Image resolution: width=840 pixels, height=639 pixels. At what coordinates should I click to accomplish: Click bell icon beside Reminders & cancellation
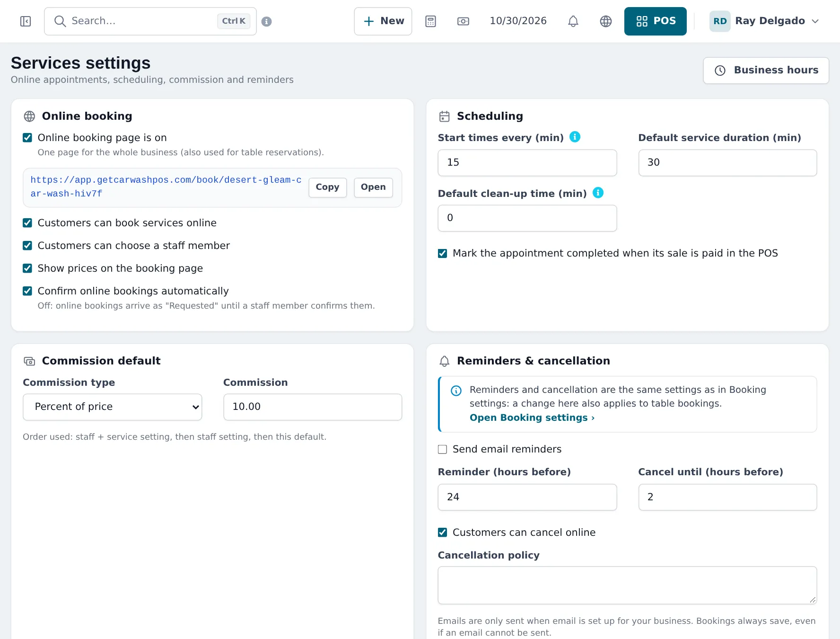tap(444, 361)
